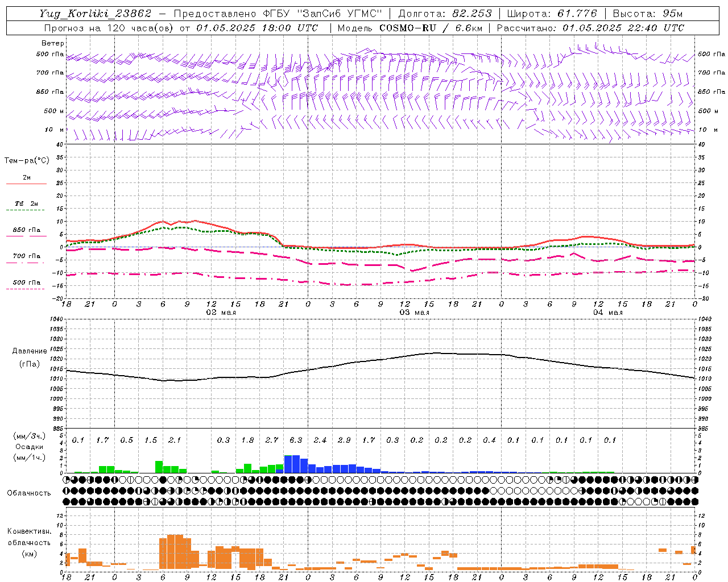Click the 2.4 precipitation total value
This screenshot has width=728, height=582.
[320, 440]
